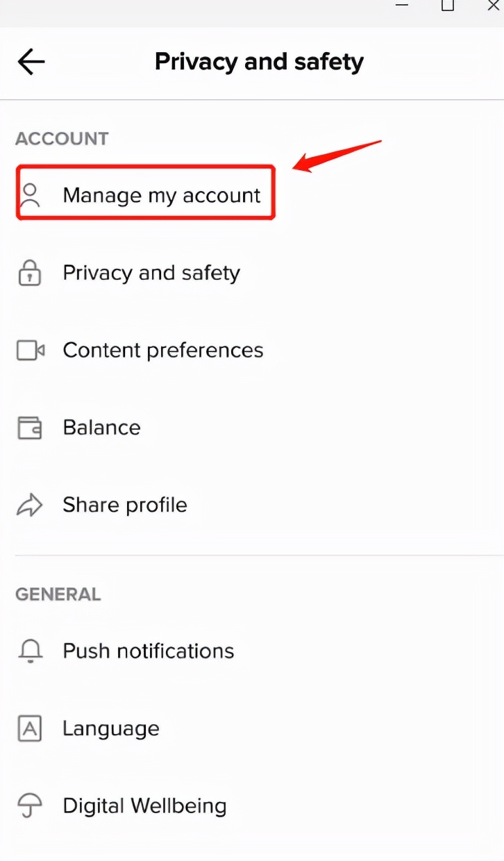This screenshot has height=861, width=504.
Task: Click the letter A Language icon
Action: point(30,729)
